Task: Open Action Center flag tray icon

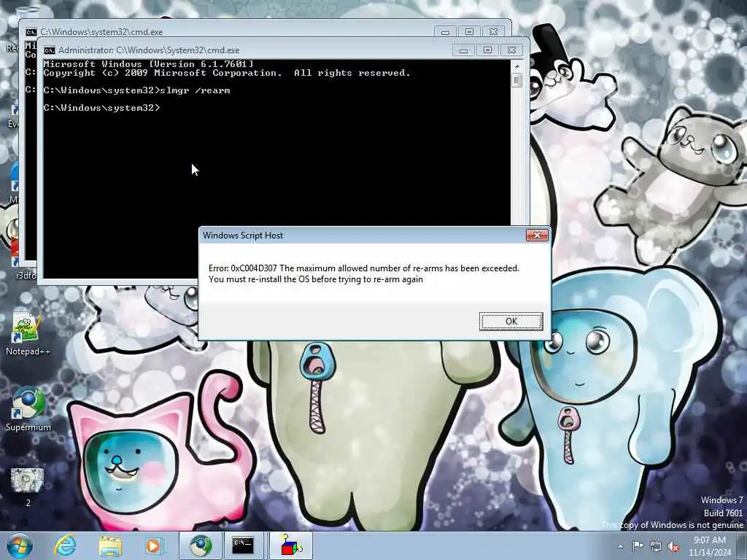Action: pyautogui.click(x=638, y=546)
